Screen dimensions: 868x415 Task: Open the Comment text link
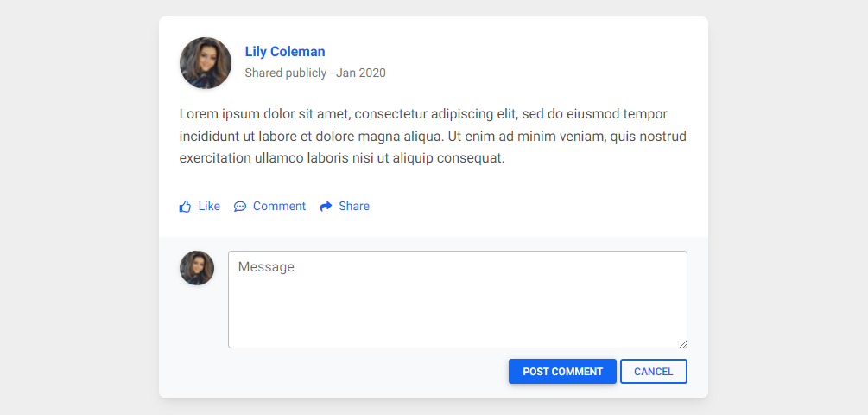pos(279,206)
